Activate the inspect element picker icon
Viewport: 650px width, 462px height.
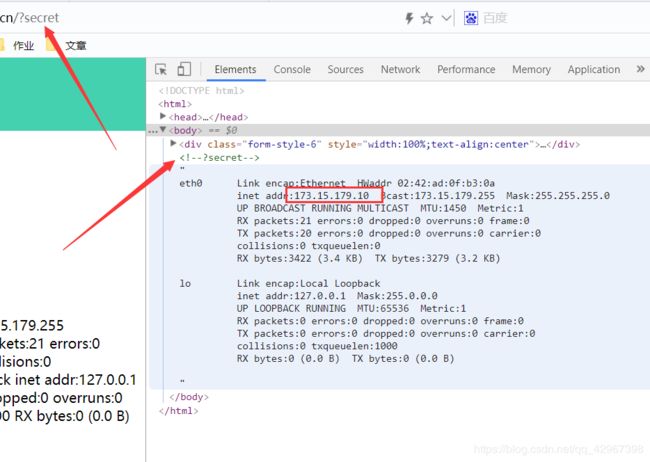(161, 69)
